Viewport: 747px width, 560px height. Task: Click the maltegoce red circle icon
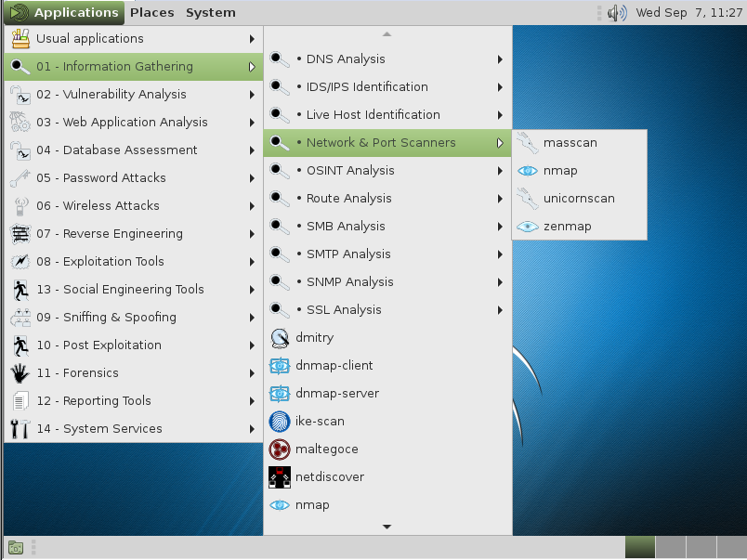point(280,449)
